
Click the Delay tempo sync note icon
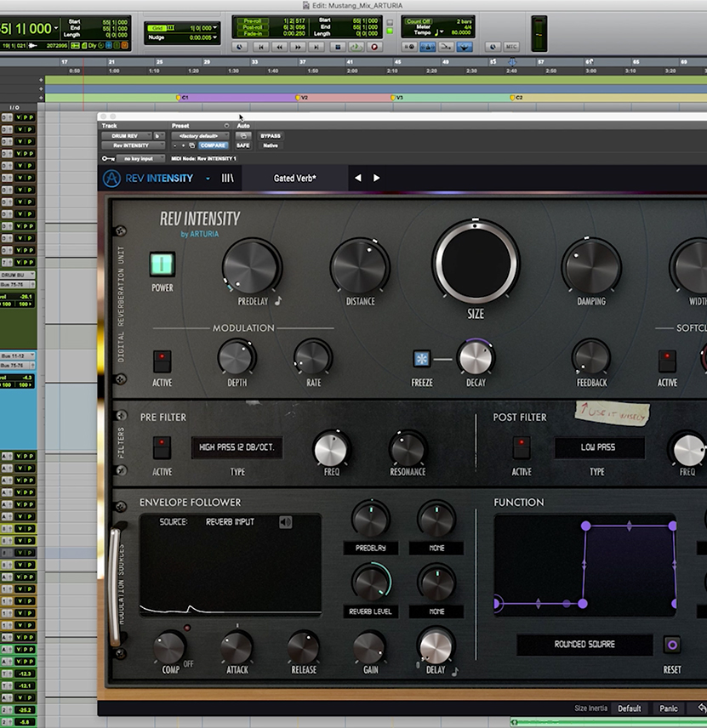click(455, 671)
